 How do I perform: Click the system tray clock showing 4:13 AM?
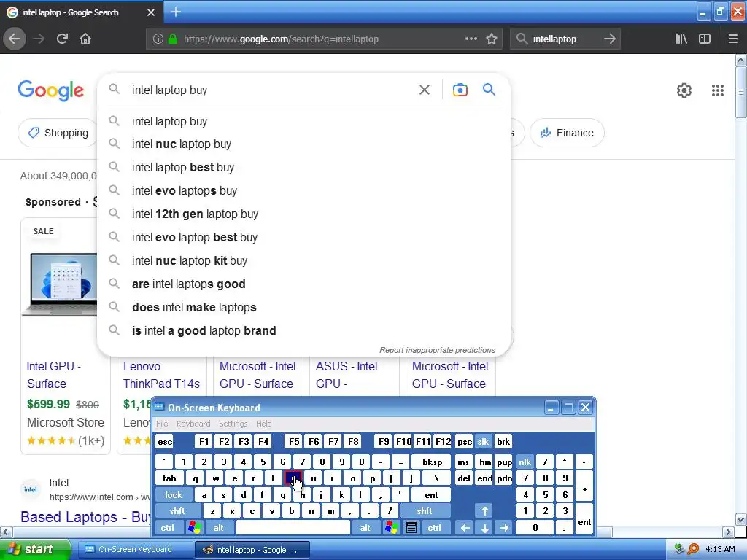tap(720, 549)
